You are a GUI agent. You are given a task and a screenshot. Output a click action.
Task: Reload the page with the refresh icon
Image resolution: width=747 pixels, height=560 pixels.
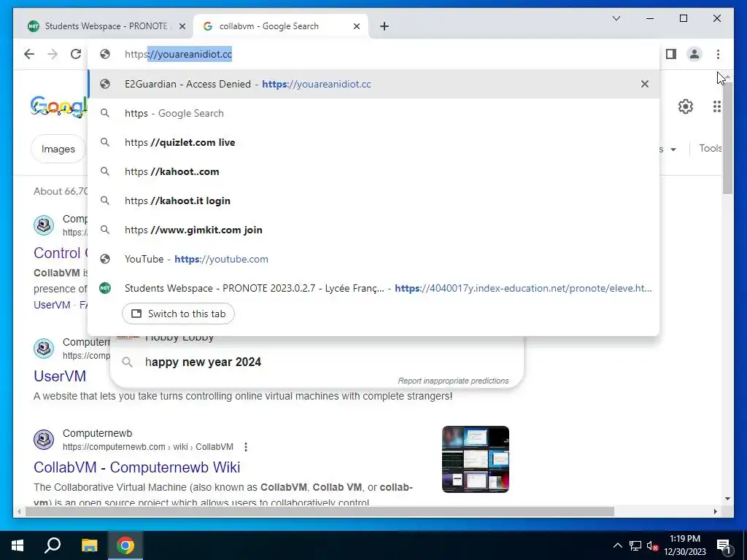coord(76,54)
